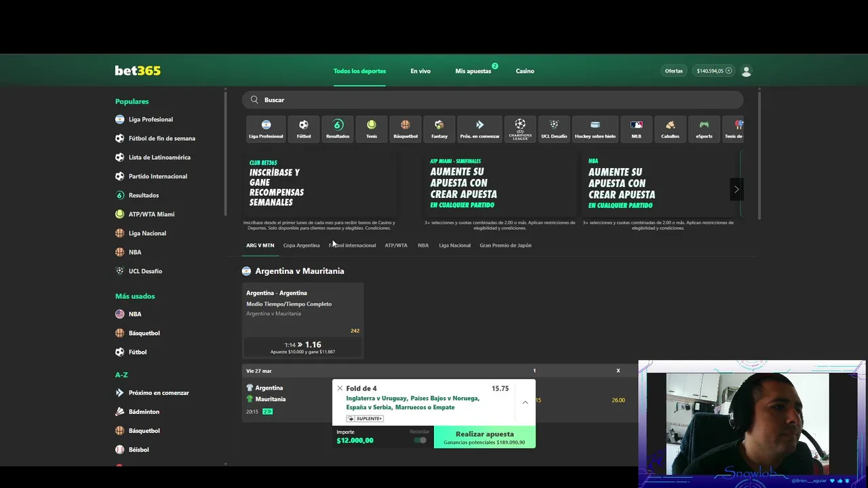Click the add funds plus icon by balance
868x488 pixels.
coord(729,70)
